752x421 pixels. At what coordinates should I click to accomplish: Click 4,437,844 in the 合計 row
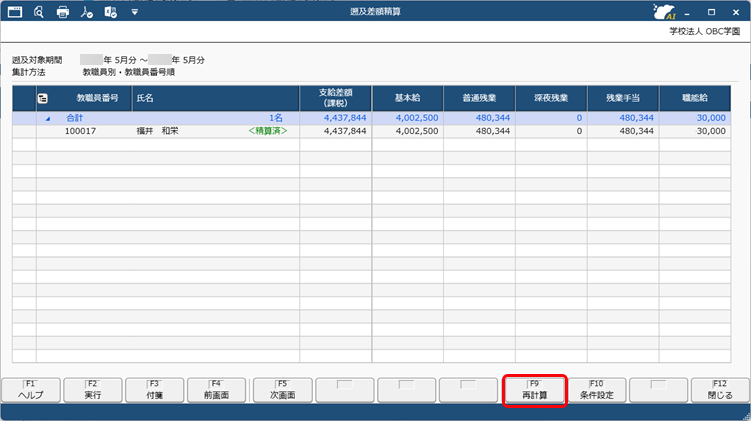345,118
